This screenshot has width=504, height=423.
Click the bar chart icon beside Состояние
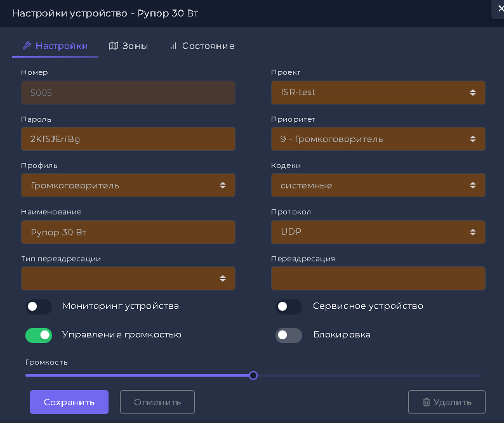[x=173, y=46]
